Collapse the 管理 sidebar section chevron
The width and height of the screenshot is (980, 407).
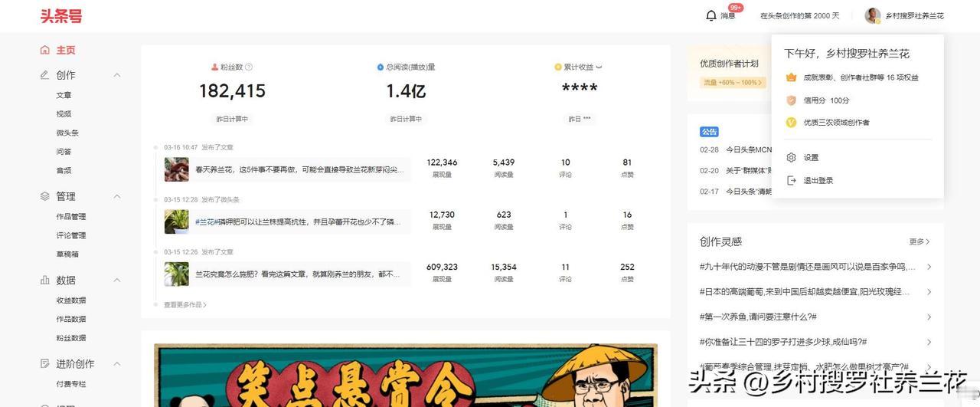point(117,196)
